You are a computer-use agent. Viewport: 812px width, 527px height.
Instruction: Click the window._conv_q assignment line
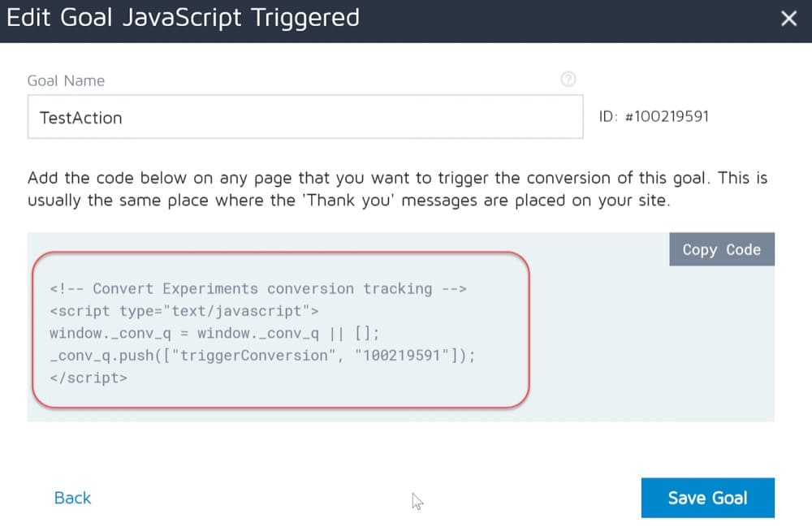tap(214, 333)
